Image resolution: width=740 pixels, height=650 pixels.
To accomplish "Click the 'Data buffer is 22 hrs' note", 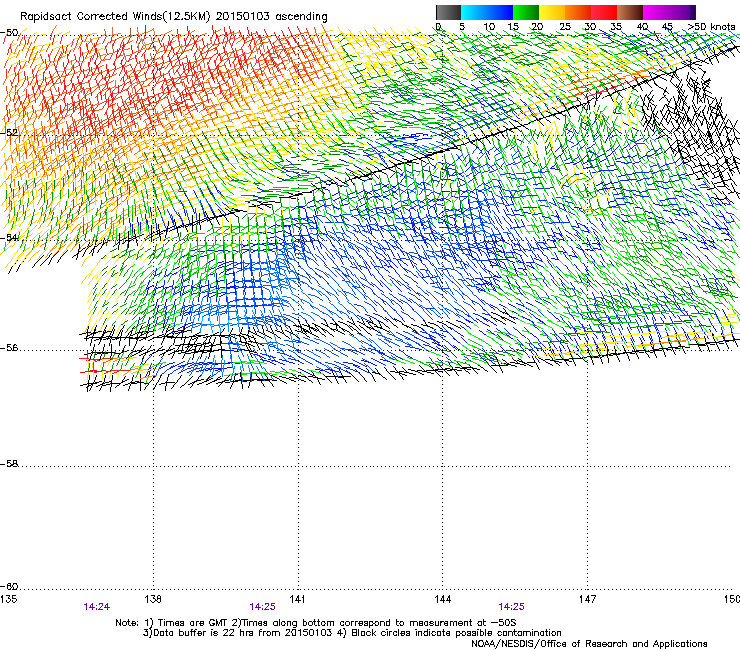I will [x=238, y=633].
